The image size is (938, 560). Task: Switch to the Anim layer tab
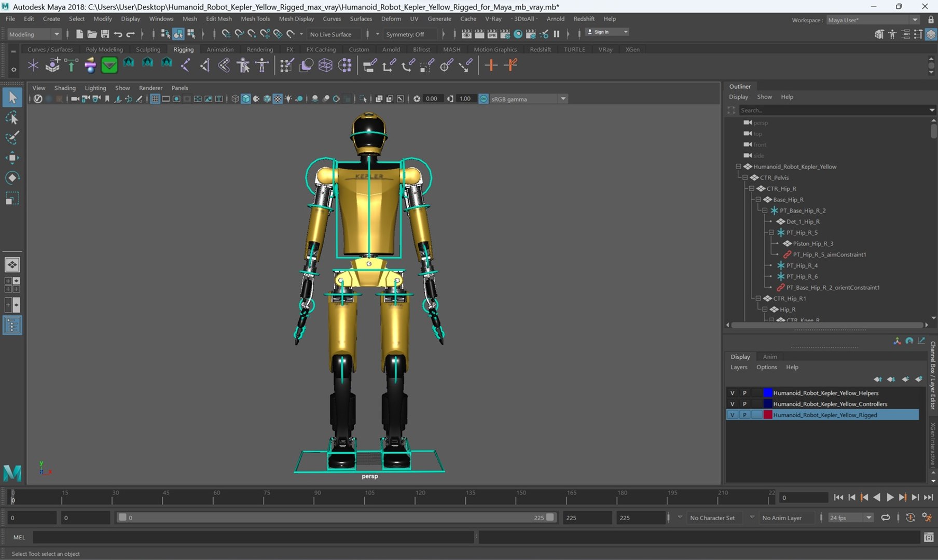point(769,357)
